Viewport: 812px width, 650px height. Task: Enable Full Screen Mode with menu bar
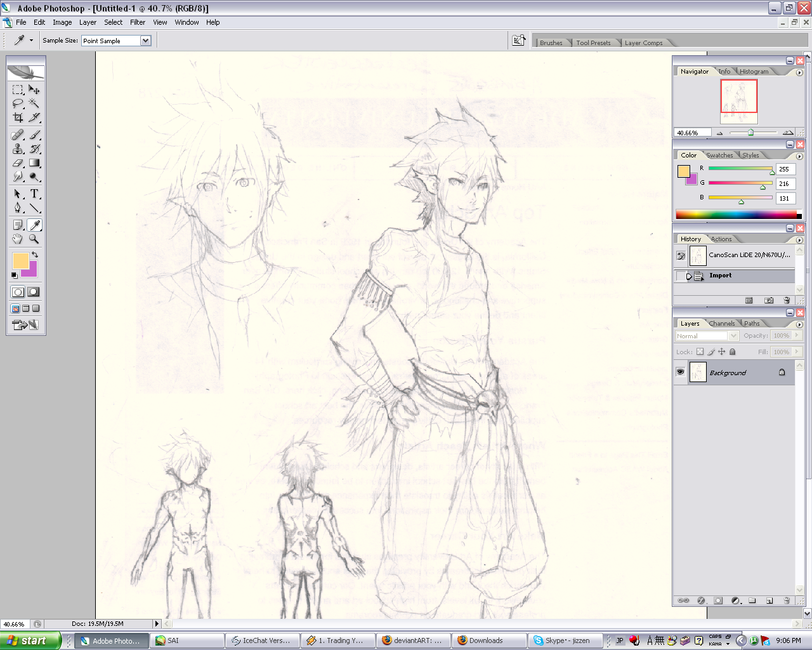pyautogui.click(x=26, y=308)
